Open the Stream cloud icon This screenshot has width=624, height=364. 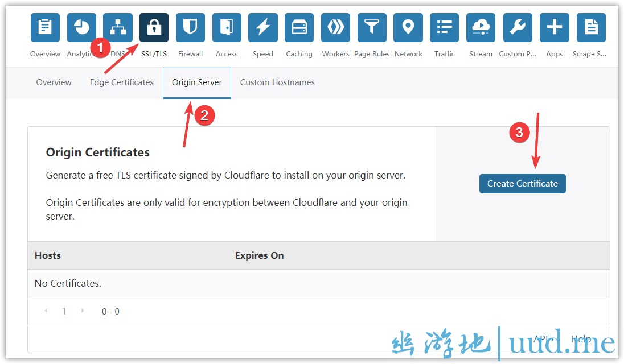point(481,28)
